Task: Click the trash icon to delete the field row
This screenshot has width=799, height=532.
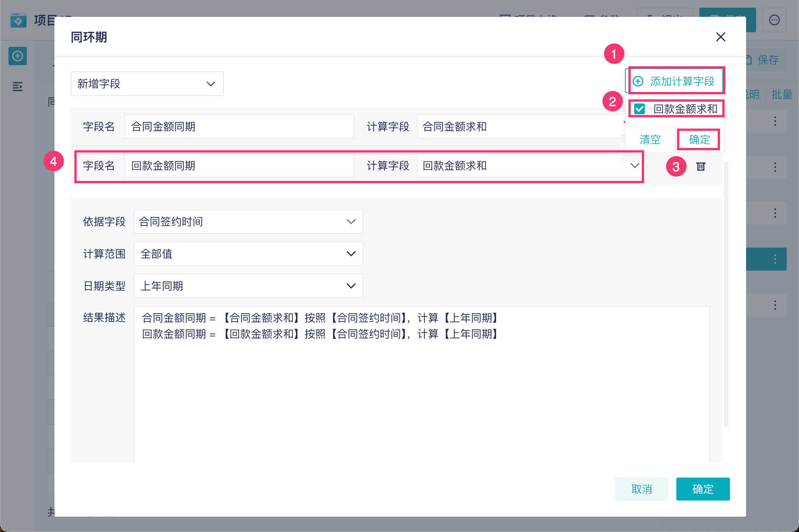Action: point(700,166)
